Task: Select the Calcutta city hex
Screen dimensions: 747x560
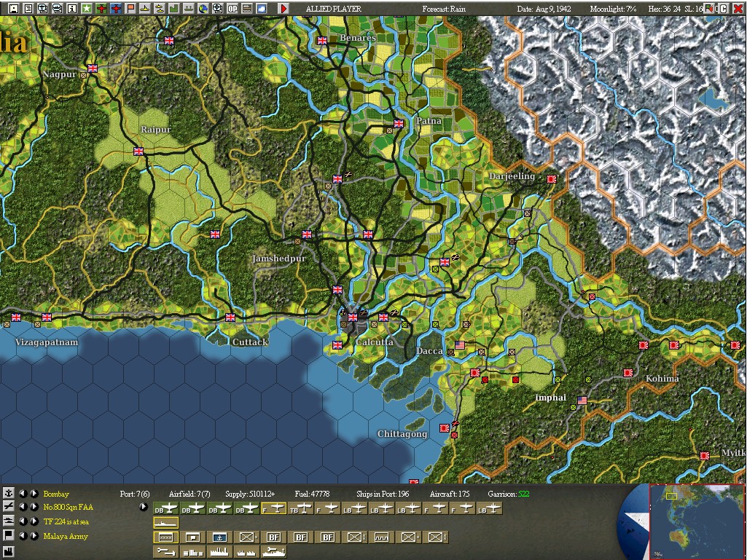Action: click(353, 318)
